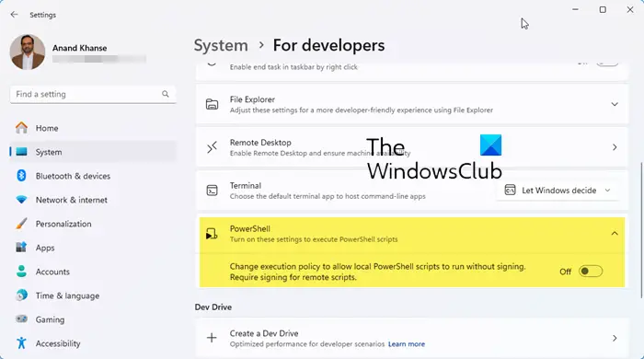Toggle the end task in taskbar switch
Screen dimensions: 644x359
607,63
